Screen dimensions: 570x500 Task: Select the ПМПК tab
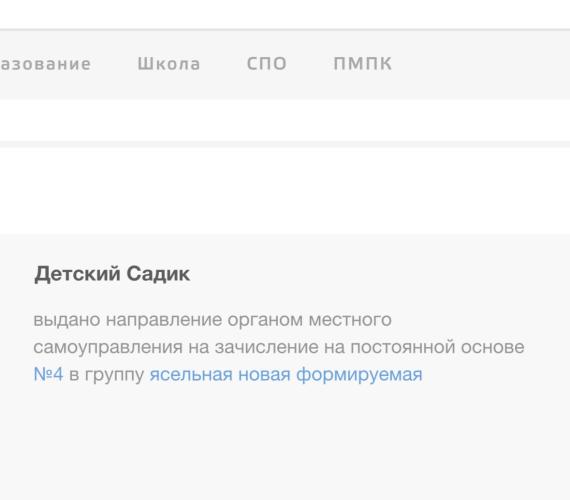tap(362, 64)
